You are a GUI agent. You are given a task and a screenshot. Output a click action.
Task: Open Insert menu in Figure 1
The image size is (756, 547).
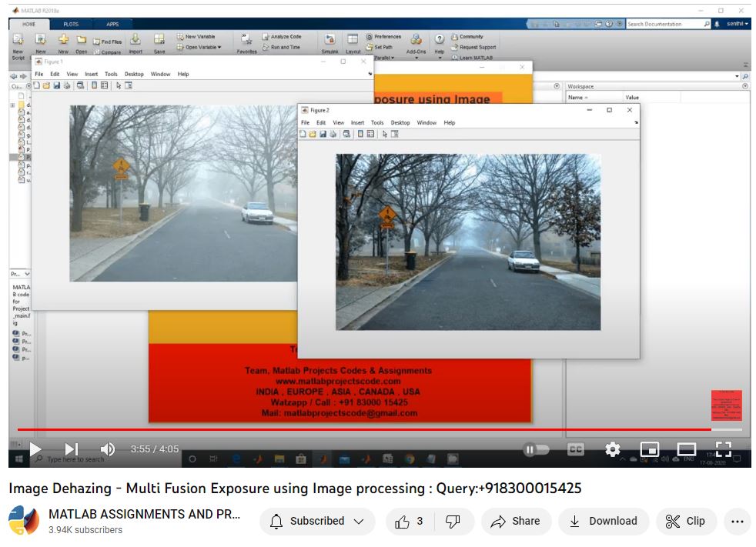click(x=91, y=74)
